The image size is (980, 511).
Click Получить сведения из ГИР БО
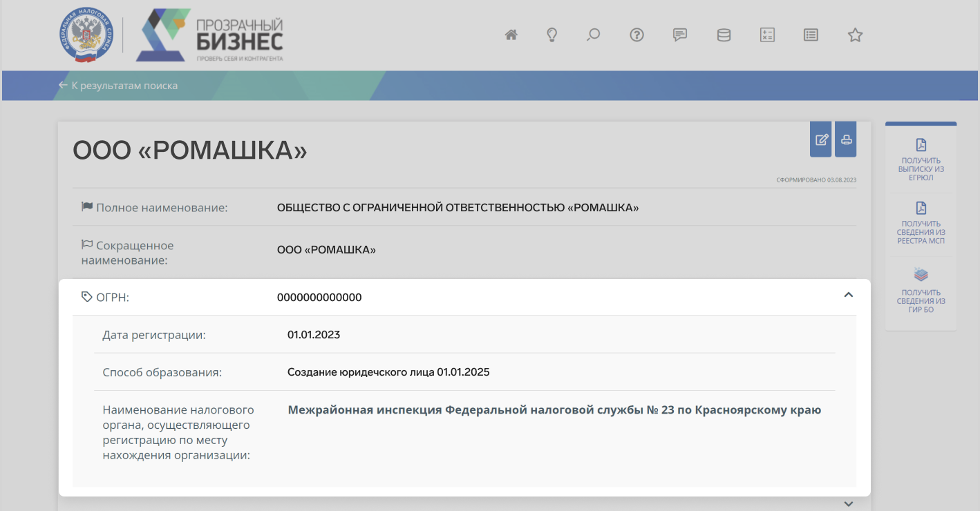click(921, 291)
